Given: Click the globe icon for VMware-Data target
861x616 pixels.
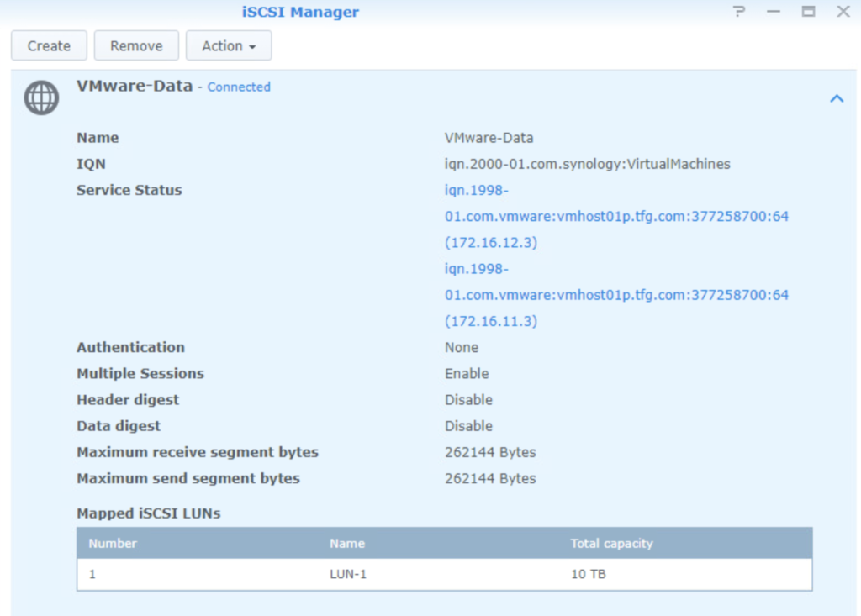Looking at the screenshot, I should 41,98.
